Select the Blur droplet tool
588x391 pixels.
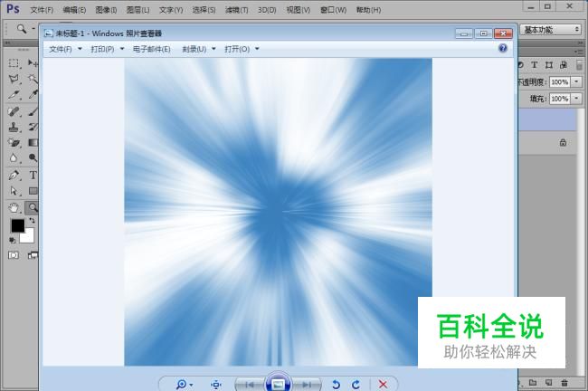[14, 158]
